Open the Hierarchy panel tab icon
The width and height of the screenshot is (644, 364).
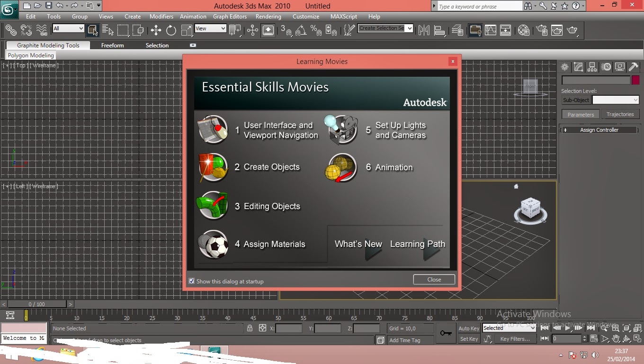592,67
